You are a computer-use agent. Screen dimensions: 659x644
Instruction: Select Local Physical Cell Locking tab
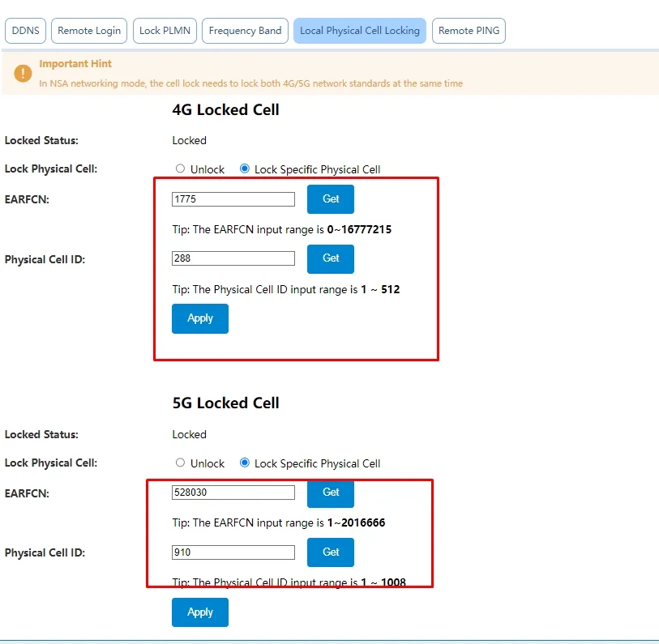coord(360,31)
